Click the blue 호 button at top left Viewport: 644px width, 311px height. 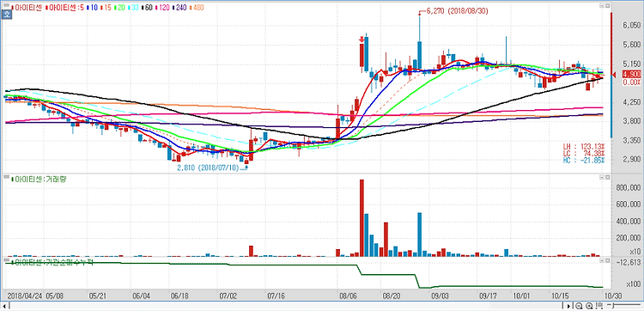click(7, 14)
